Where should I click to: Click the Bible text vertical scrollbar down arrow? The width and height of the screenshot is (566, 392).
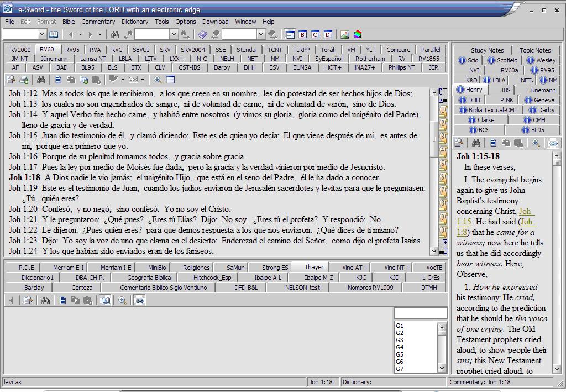tap(434, 251)
